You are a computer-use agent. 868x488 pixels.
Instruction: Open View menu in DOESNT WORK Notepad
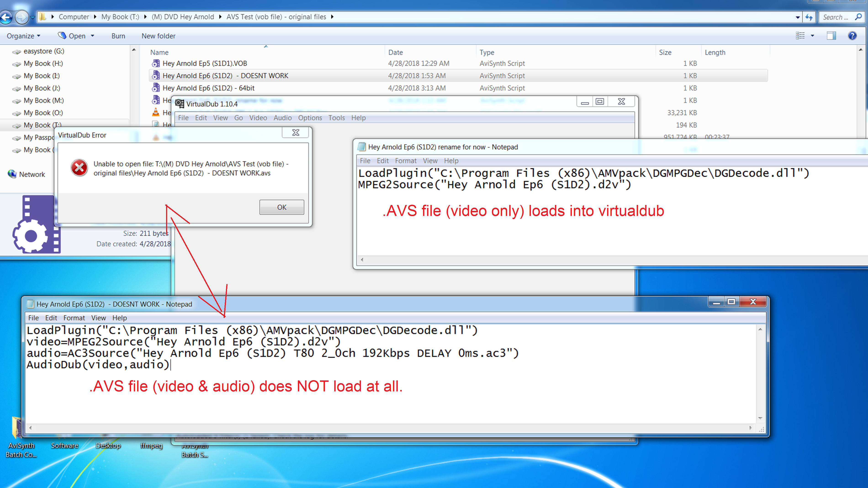click(98, 318)
